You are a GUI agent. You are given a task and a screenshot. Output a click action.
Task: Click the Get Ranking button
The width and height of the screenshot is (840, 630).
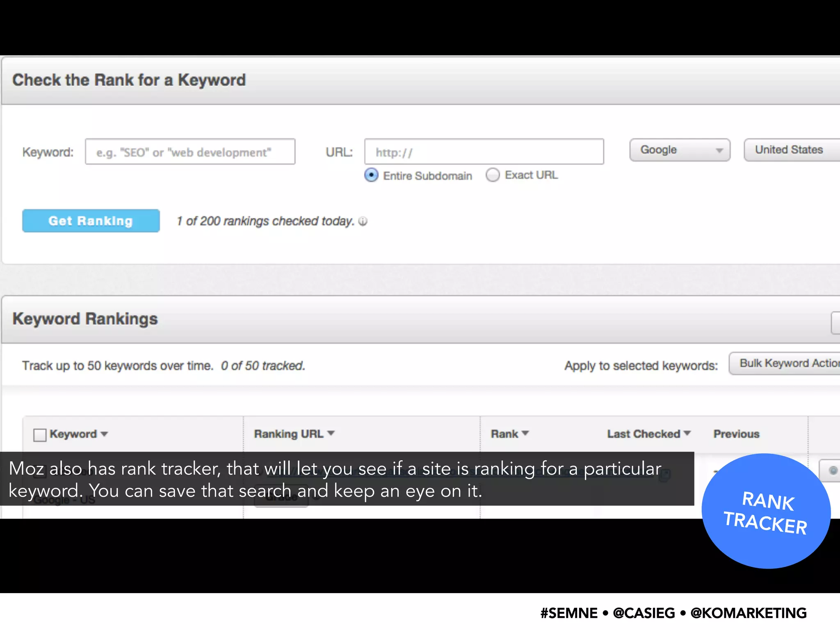(x=91, y=221)
